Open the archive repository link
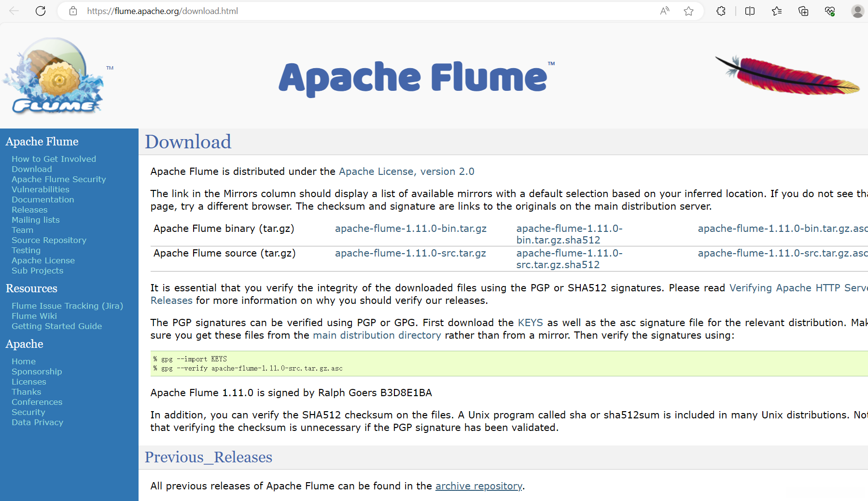 pyautogui.click(x=479, y=486)
